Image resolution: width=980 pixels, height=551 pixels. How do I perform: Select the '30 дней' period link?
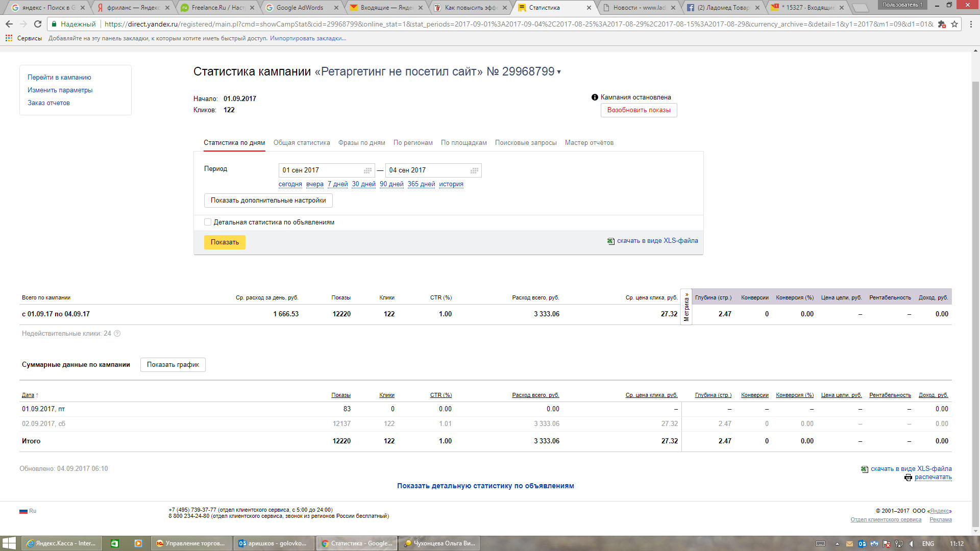[363, 184]
